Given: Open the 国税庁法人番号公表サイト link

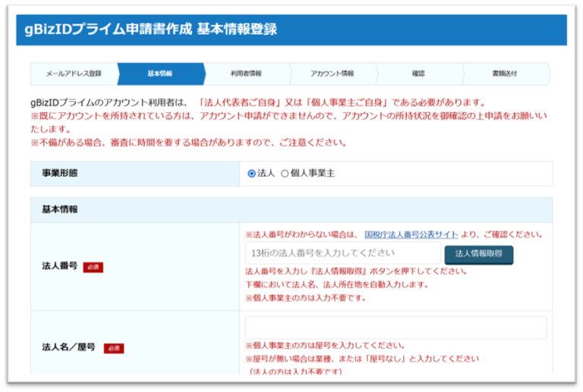Looking at the screenshot, I should (411, 234).
